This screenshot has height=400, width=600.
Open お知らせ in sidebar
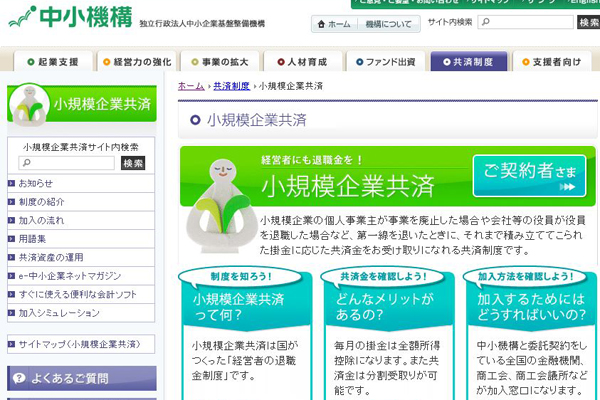tap(81, 183)
